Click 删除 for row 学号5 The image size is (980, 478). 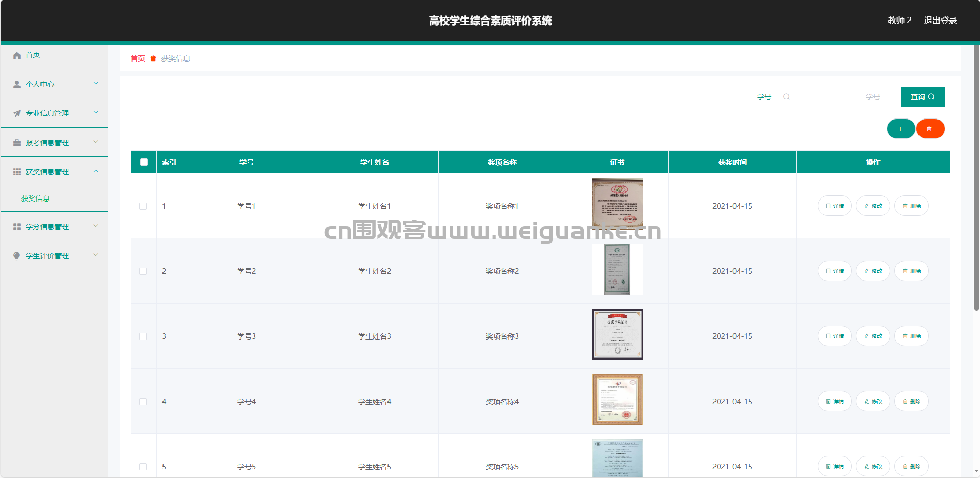911,467
